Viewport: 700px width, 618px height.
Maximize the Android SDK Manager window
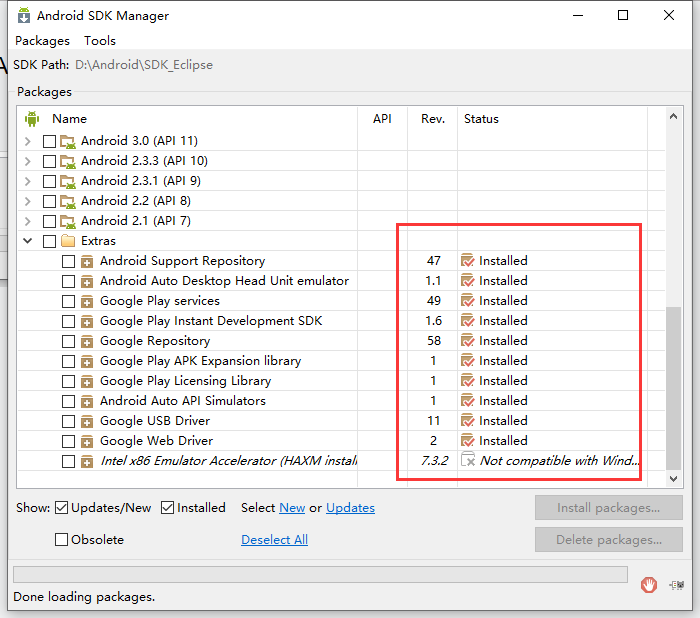click(623, 15)
